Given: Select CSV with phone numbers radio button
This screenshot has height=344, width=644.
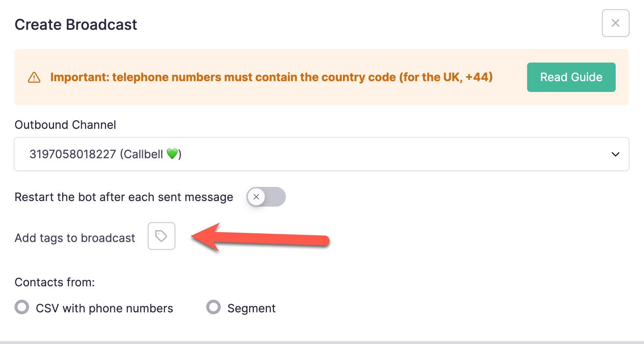Looking at the screenshot, I should tap(22, 308).
